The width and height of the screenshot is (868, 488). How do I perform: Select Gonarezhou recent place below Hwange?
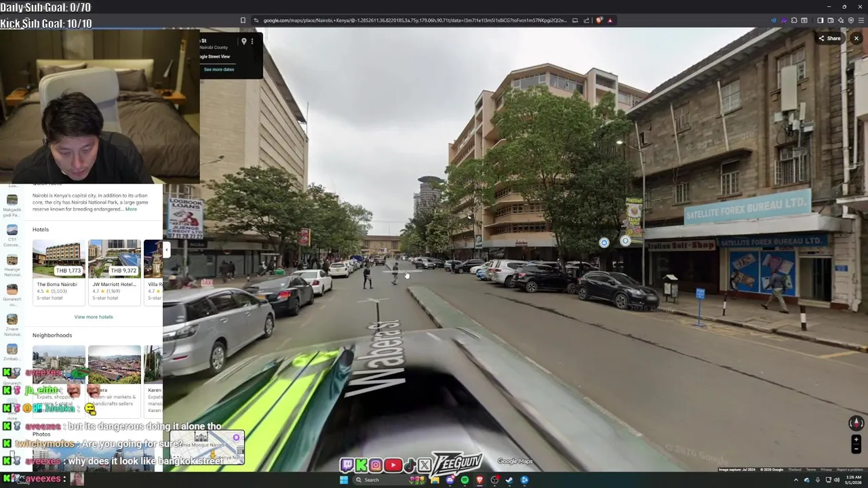12,294
